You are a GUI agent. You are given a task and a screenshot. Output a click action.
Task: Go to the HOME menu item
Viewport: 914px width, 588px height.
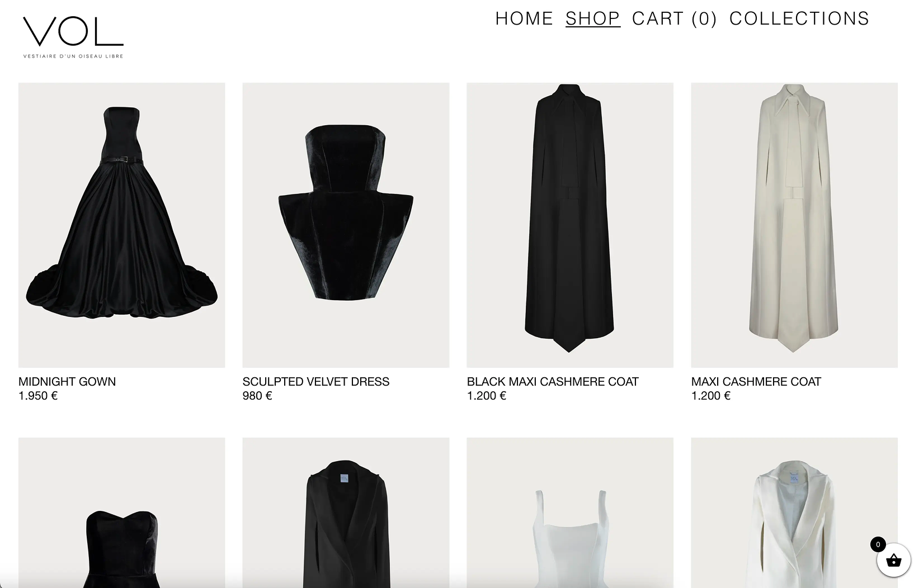524,18
